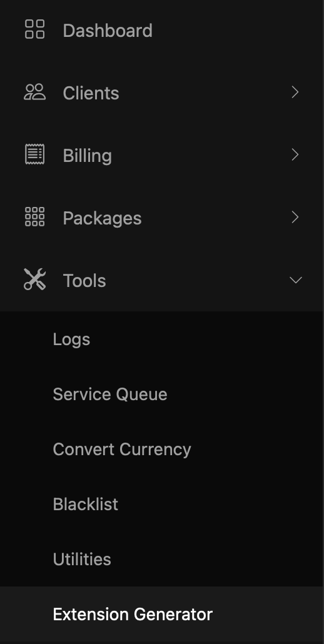The height and width of the screenshot is (644, 324).
Task: Click the Packages grid icon
Action: point(35,217)
